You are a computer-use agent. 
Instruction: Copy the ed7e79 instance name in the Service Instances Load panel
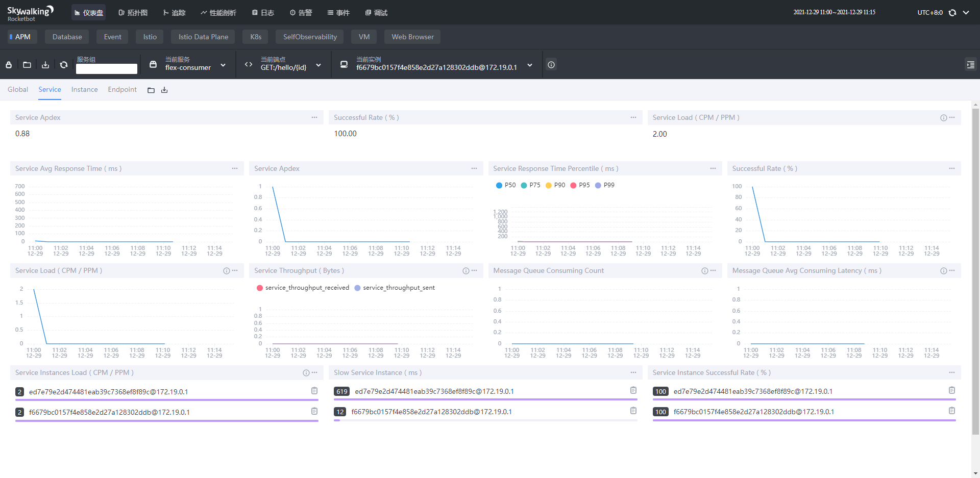pyautogui.click(x=314, y=391)
